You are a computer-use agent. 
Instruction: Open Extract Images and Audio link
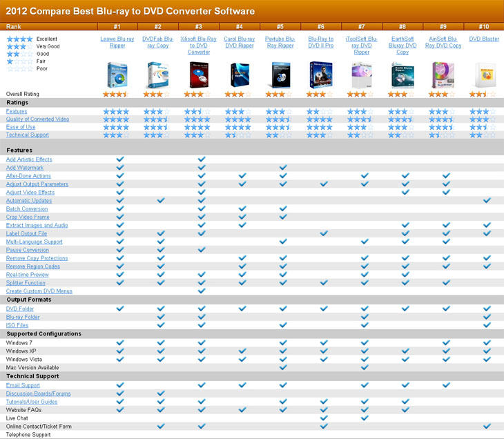pos(37,225)
